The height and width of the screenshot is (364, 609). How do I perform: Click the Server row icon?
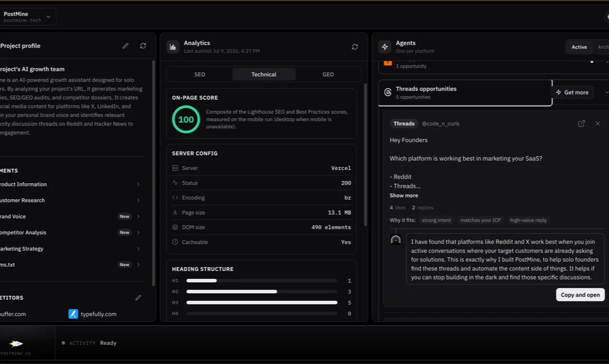pyautogui.click(x=175, y=168)
